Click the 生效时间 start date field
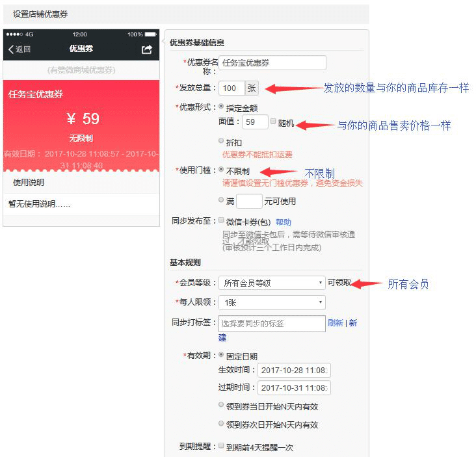Viewport: 476px width, 457px height. [294, 370]
